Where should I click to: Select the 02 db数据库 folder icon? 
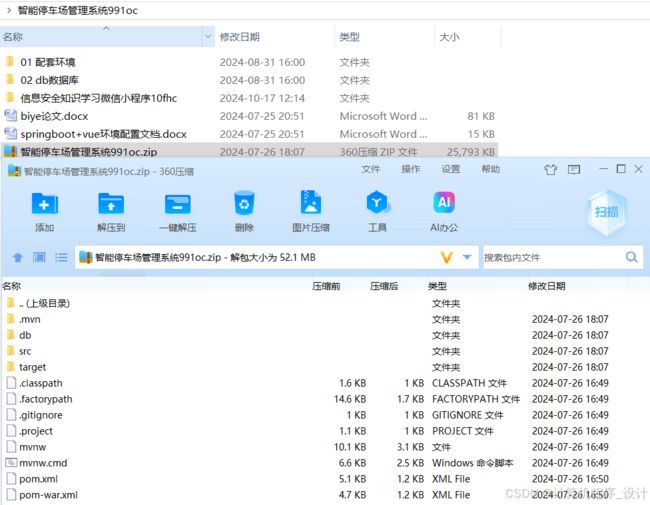(10, 80)
